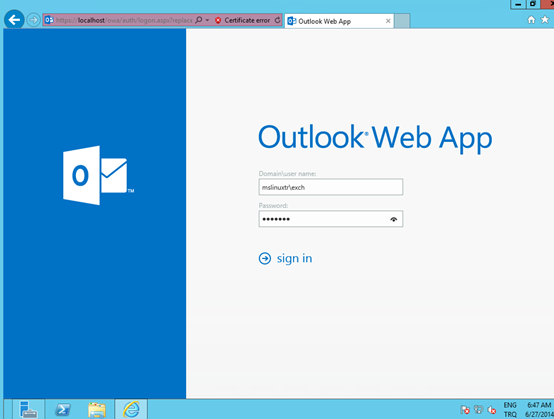Click the Password input field
The height and width of the screenshot is (419, 554).
pyautogui.click(x=331, y=219)
